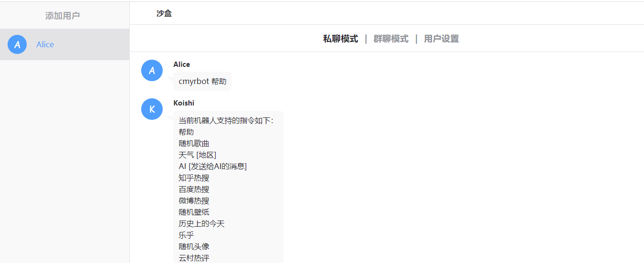The height and width of the screenshot is (263, 644).
Task: Click Alice's avatar in the user sidebar
Action: (17, 44)
